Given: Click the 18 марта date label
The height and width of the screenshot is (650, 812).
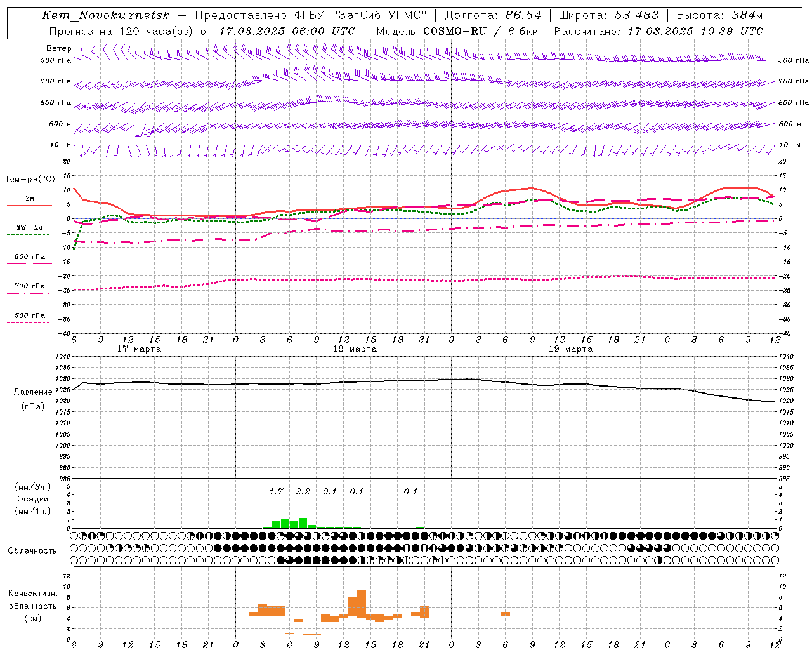Looking at the screenshot, I should coord(355,348).
